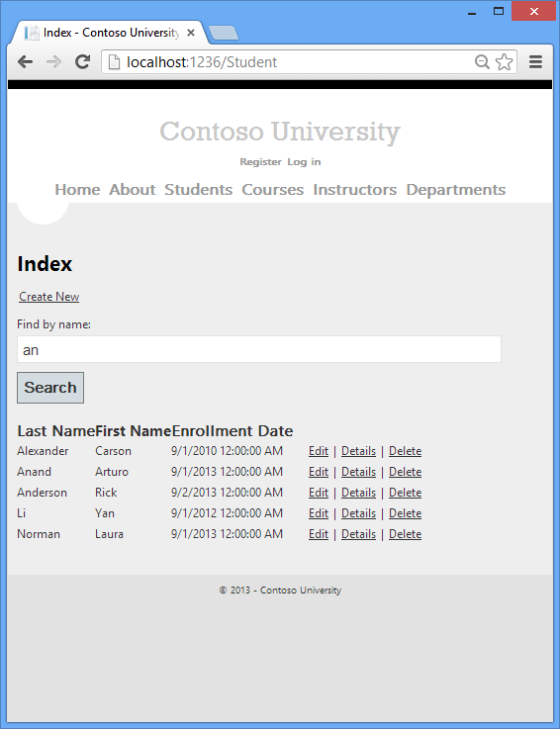Open the Create New student link
The width and height of the screenshot is (560, 729).
coord(48,297)
